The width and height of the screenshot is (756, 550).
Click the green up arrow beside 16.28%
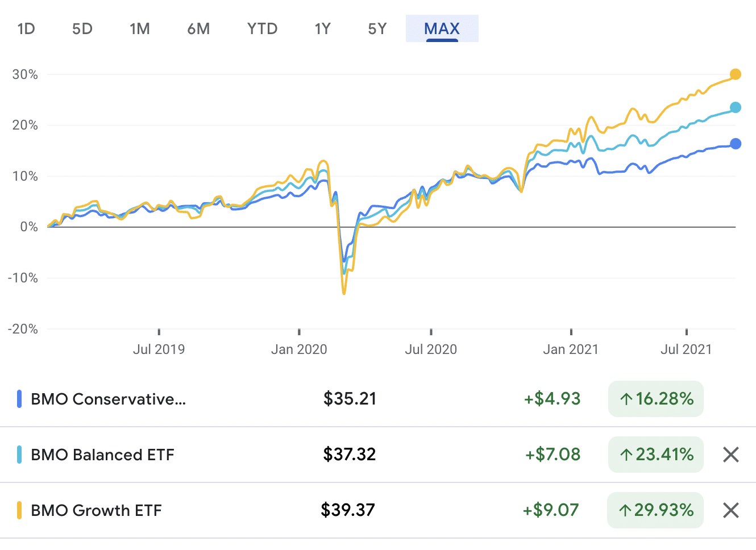(626, 399)
